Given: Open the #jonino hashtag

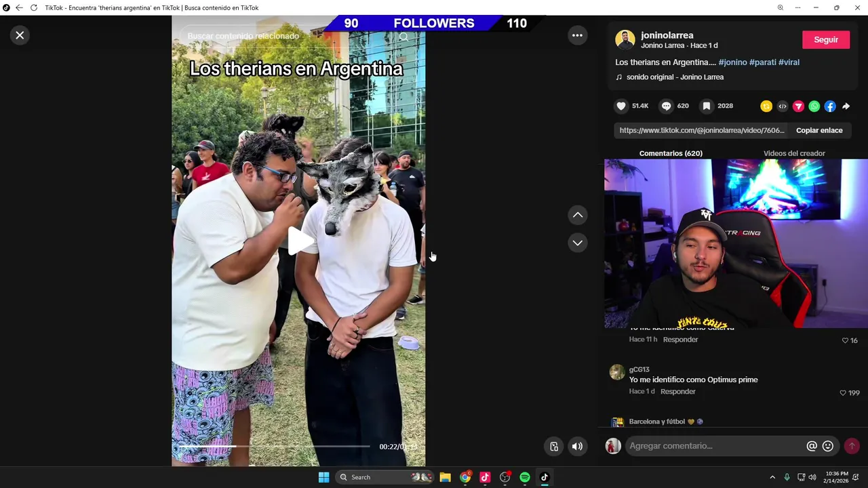Looking at the screenshot, I should [x=732, y=62].
